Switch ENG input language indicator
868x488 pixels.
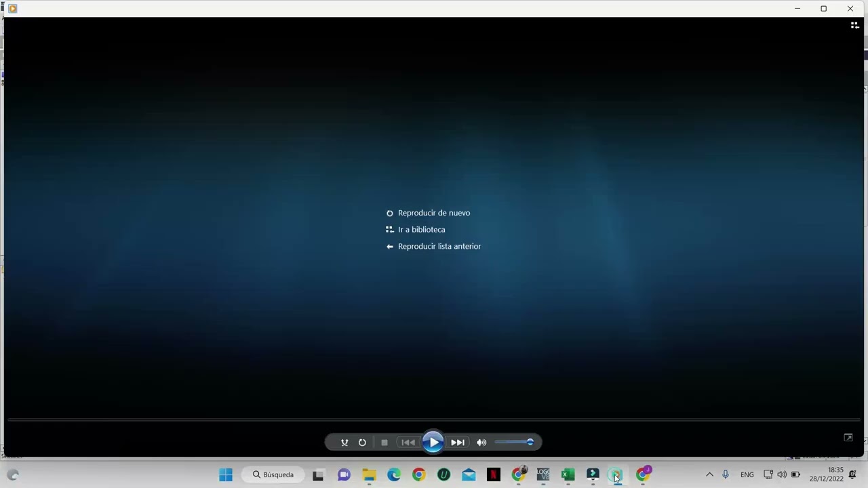(747, 474)
